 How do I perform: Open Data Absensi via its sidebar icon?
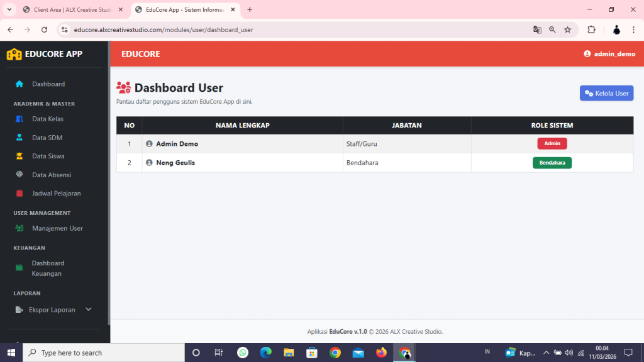(19, 175)
